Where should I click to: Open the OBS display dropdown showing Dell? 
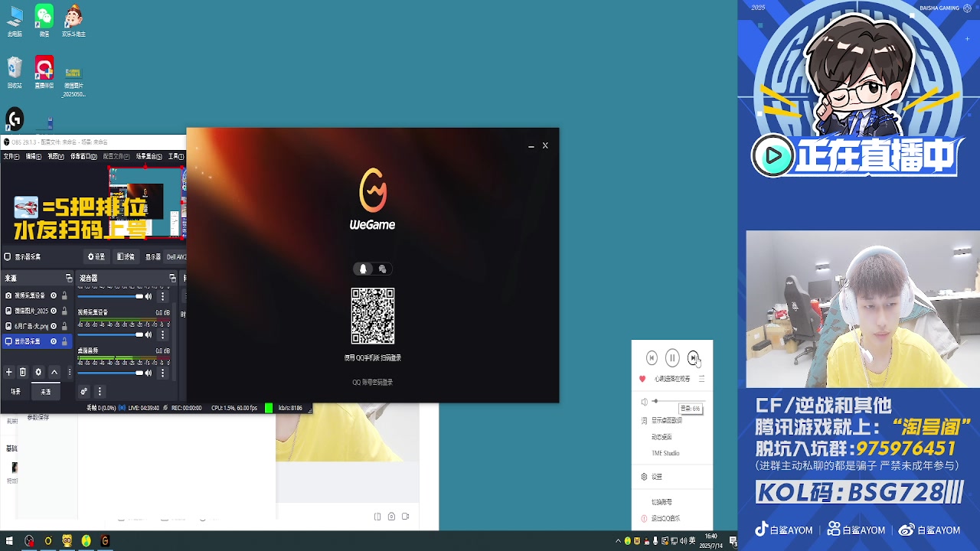(176, 257)
